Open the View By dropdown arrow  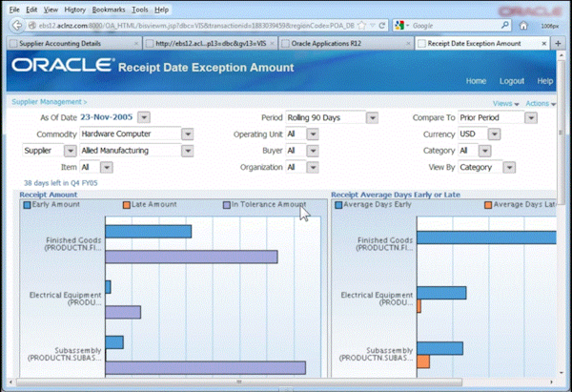click(509, 167)
